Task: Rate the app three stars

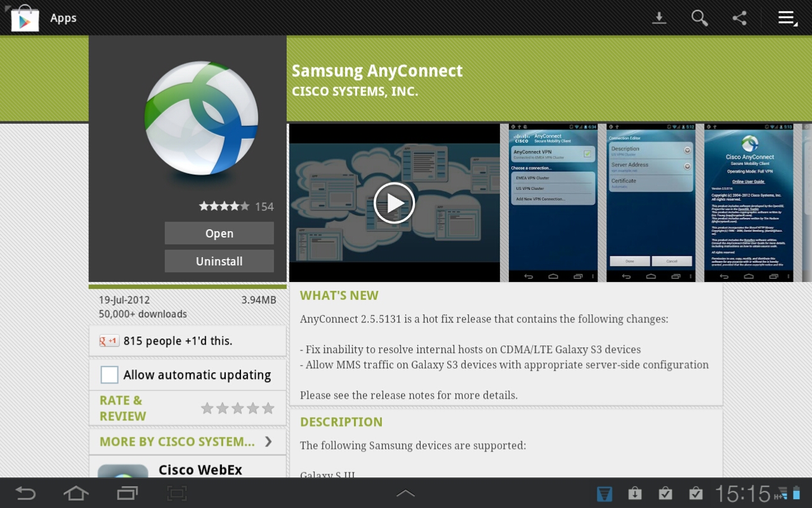Action: point(237,408)
